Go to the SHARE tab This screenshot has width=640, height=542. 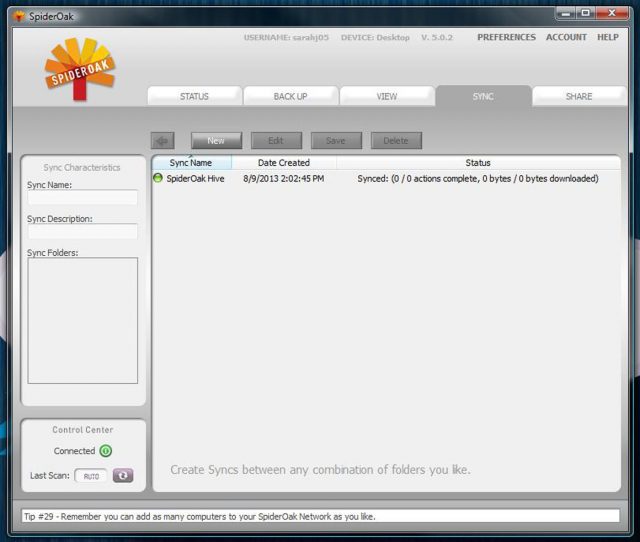point(578,97)
